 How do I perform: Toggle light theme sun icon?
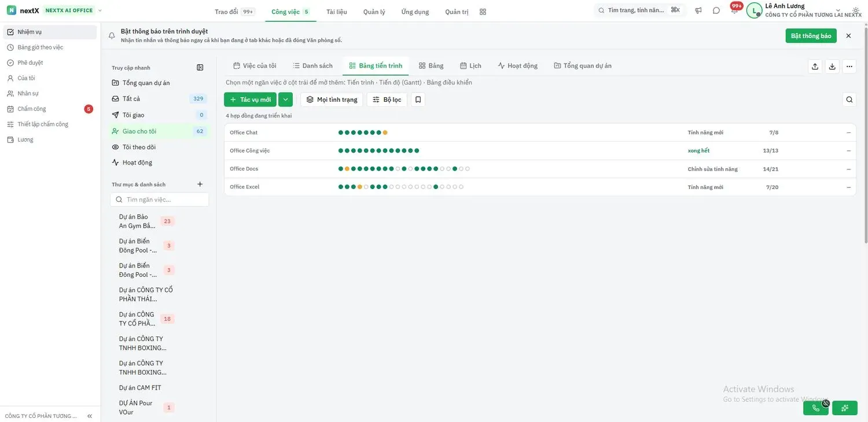pos(856,10)
